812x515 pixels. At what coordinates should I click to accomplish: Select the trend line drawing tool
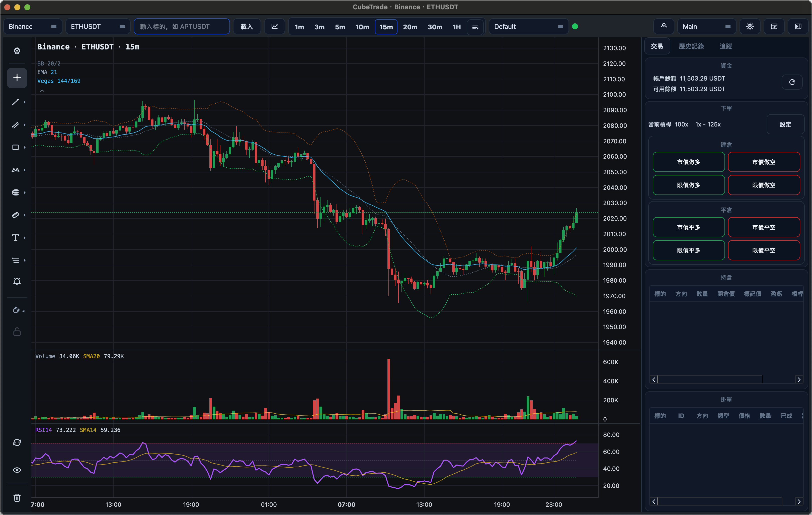point(16,102)
